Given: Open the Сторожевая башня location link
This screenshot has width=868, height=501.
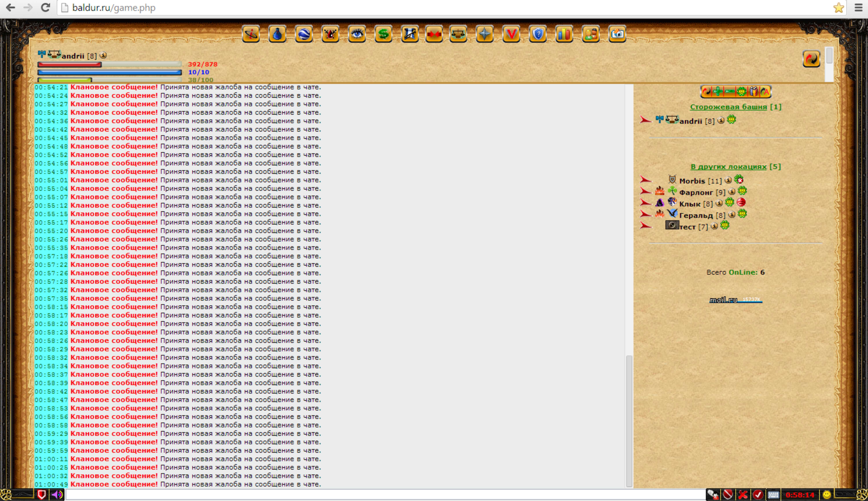Looking at the screenshot, I should click(728, 107).
